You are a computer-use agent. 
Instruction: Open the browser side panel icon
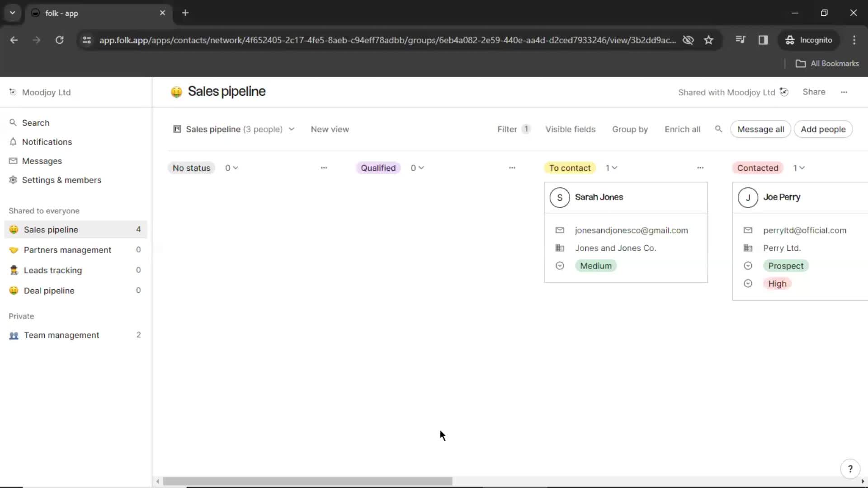[x=763, y=40]
